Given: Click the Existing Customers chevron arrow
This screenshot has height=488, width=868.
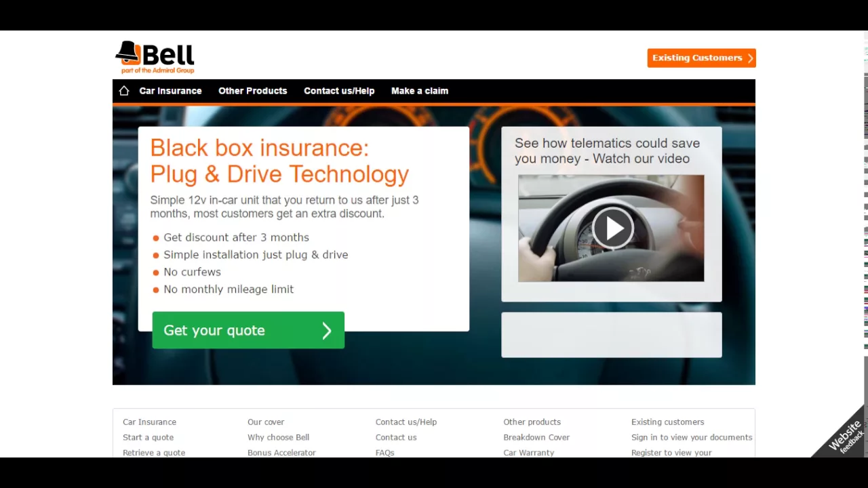Looking at the screenshot, I should pyautogui.click(x=750, y=58).
